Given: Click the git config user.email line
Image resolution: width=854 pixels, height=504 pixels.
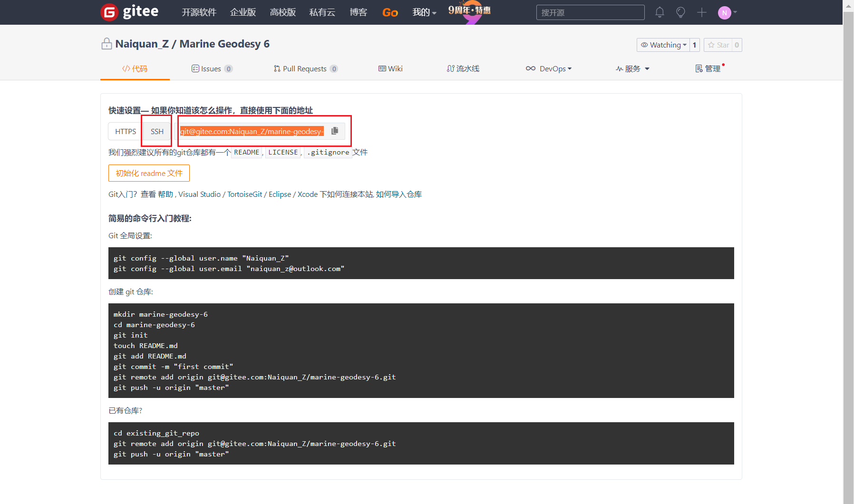Looking at the screenshot, I should click(229, 269).
